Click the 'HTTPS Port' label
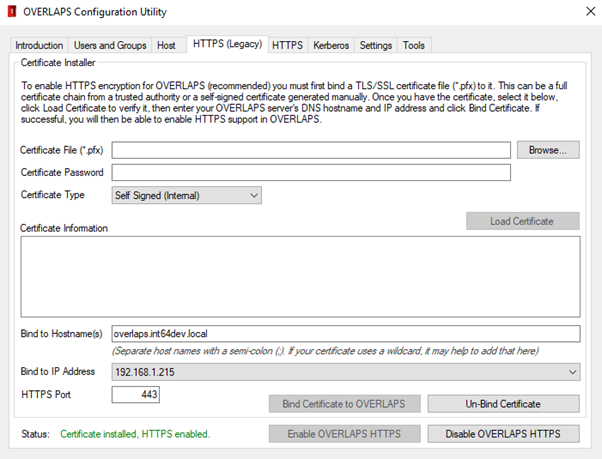This screenshot has height=459, width=602. [x=46, y=395]
